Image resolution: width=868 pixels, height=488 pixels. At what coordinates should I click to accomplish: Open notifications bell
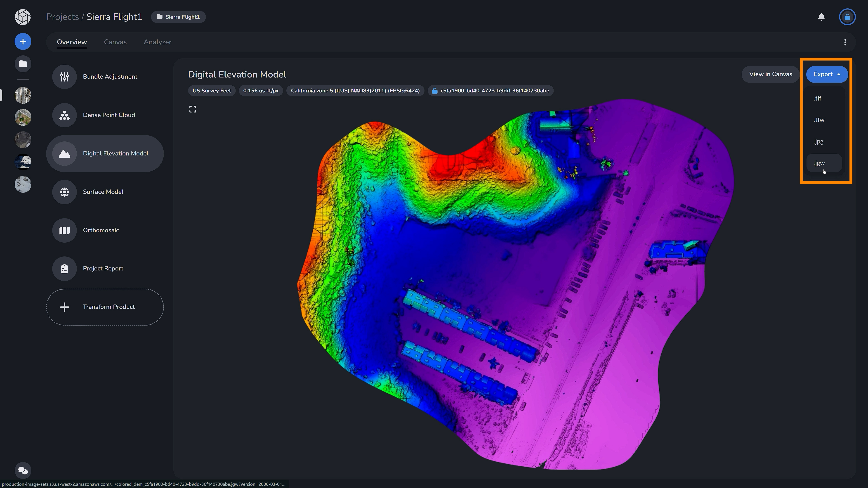(821, 17)
